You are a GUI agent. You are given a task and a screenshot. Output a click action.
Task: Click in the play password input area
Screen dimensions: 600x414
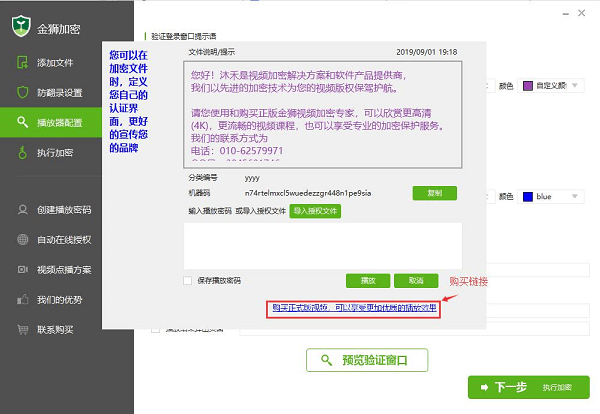pos(323,246)
